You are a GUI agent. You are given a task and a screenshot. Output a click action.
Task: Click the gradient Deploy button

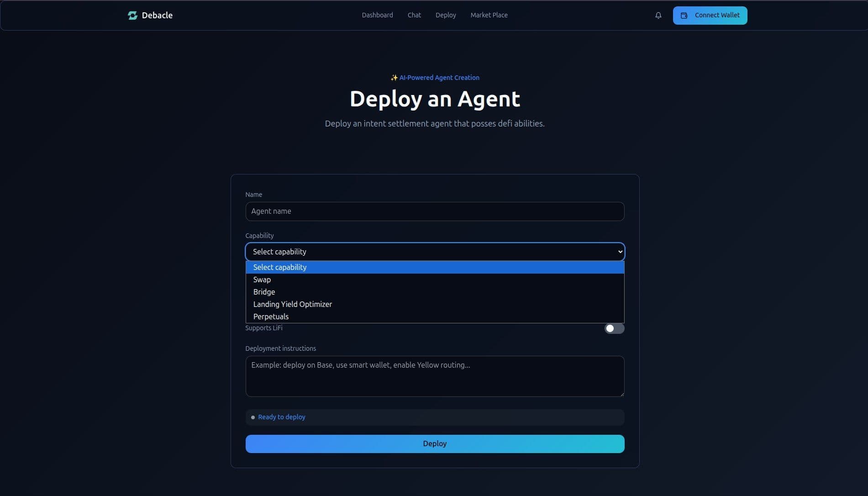pos(435,444)
